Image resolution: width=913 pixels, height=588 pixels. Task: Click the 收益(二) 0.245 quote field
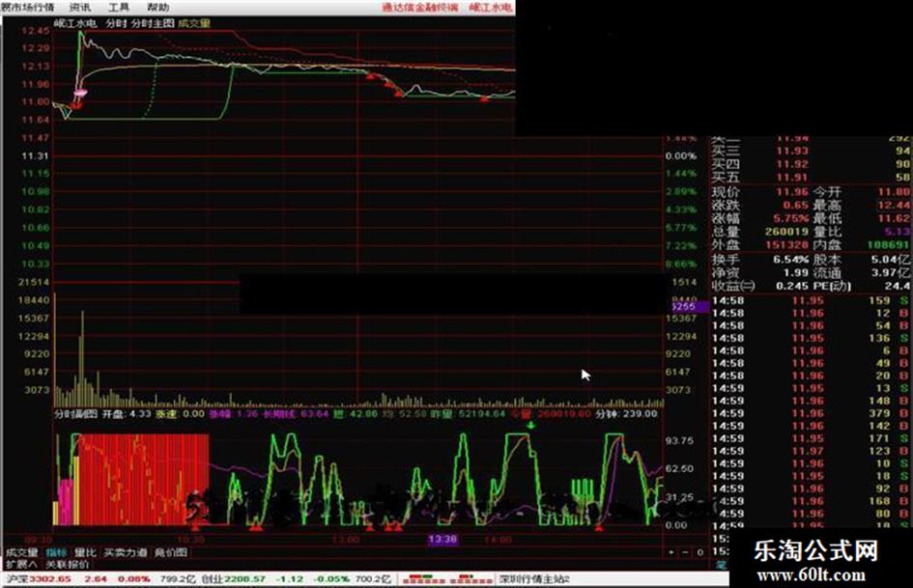(x=759, y=287)
